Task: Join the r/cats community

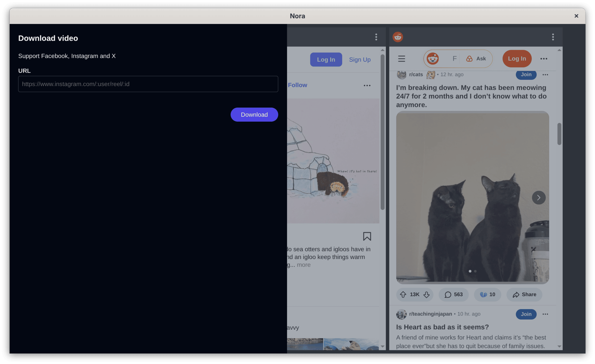Action: tap(526, 74)
